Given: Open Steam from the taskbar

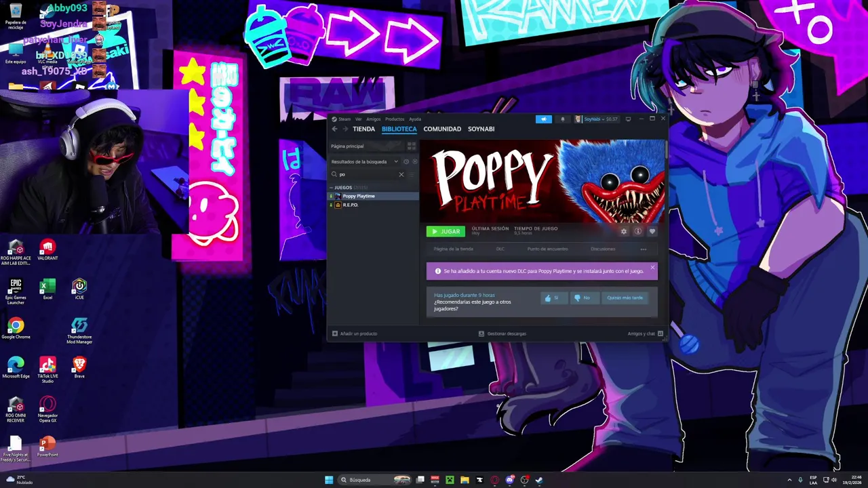Looking at the screenshot, I should point(539,480).
